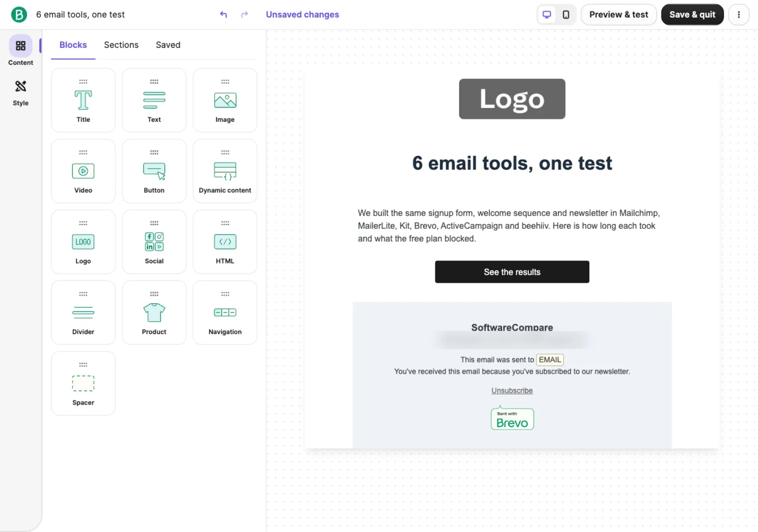Select the intro paragraph in email
This screenshot has height=532, width=758.
[x=509, y=226]
